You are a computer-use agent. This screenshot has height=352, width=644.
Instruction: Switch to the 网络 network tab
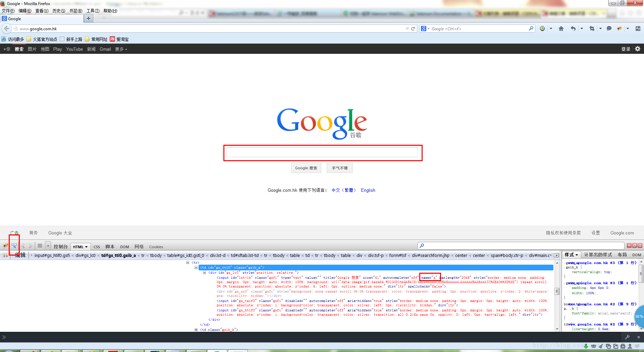pos(139,247)
